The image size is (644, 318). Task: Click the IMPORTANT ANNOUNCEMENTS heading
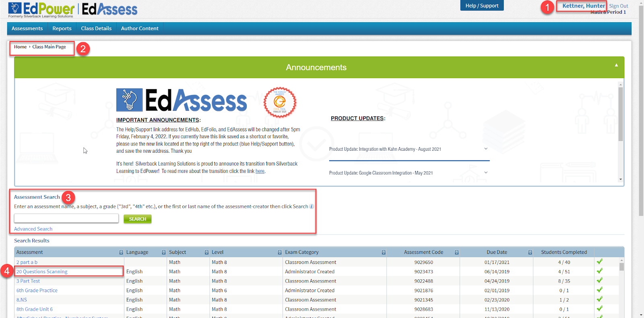tap(158, 120)
